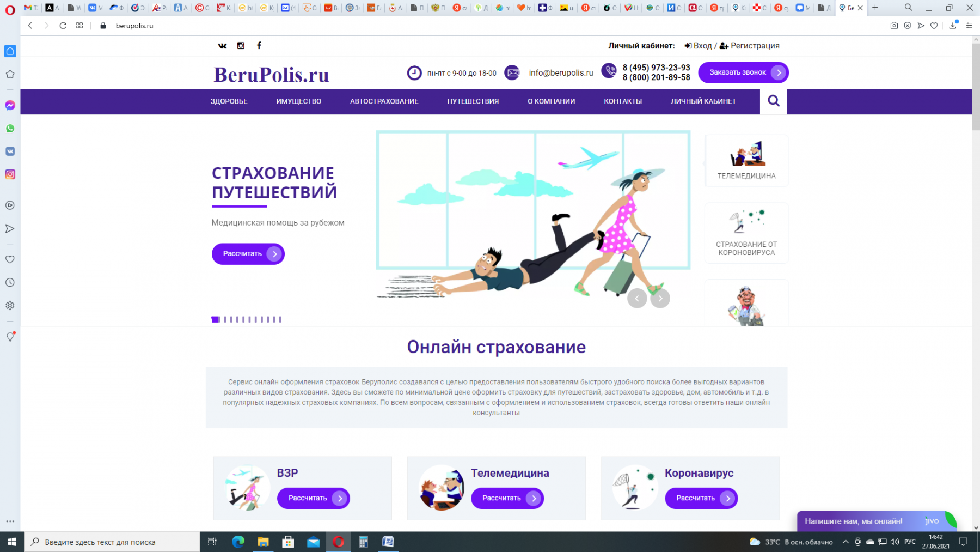Go to next slide with right arrow
Image resolution: width=980 pixels, height=552 pixels.
click(660, 298)
